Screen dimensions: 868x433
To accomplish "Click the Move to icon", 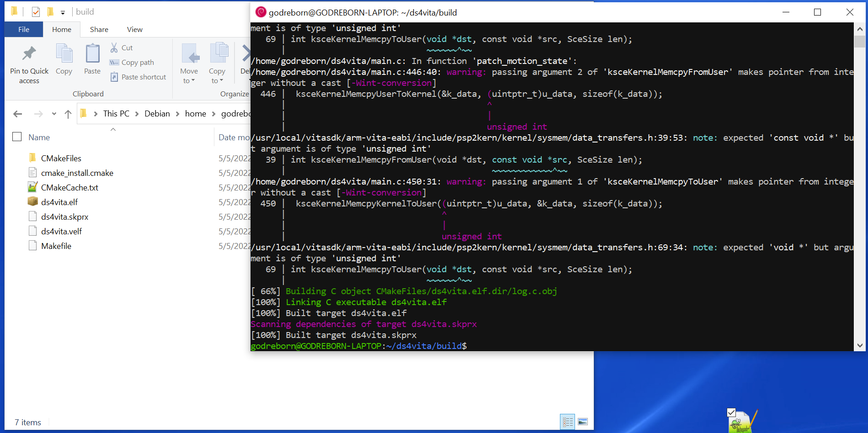I will point(189,53).
